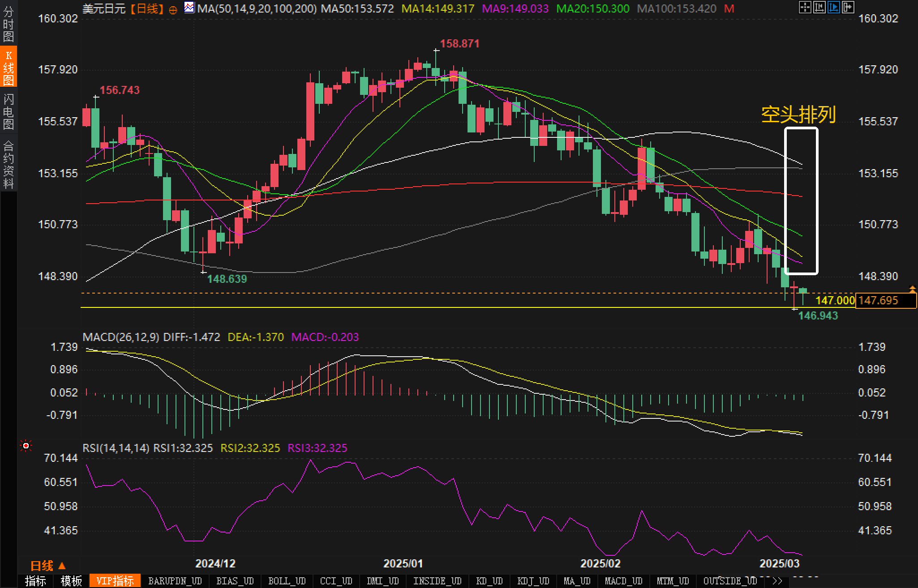This screenshot has width=918, height=588.
Task: Select the K线图 sidebar view
Action: point(9,67)
